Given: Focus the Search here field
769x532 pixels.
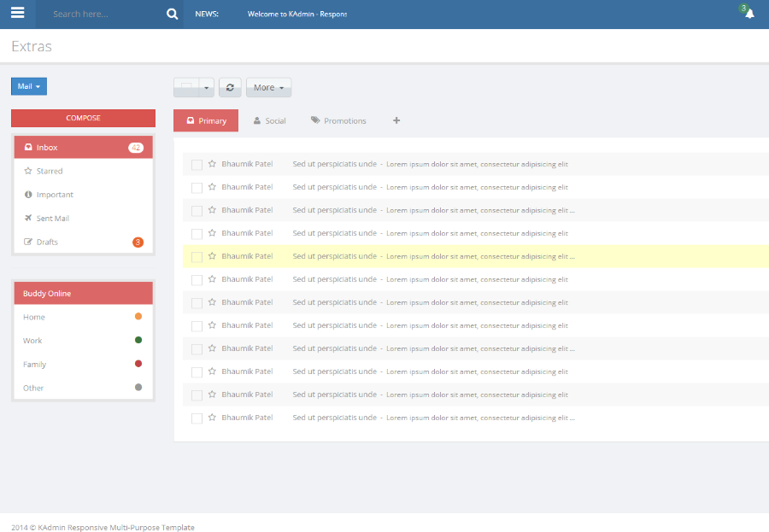Looking at the screenshot, I should [103, 15].
